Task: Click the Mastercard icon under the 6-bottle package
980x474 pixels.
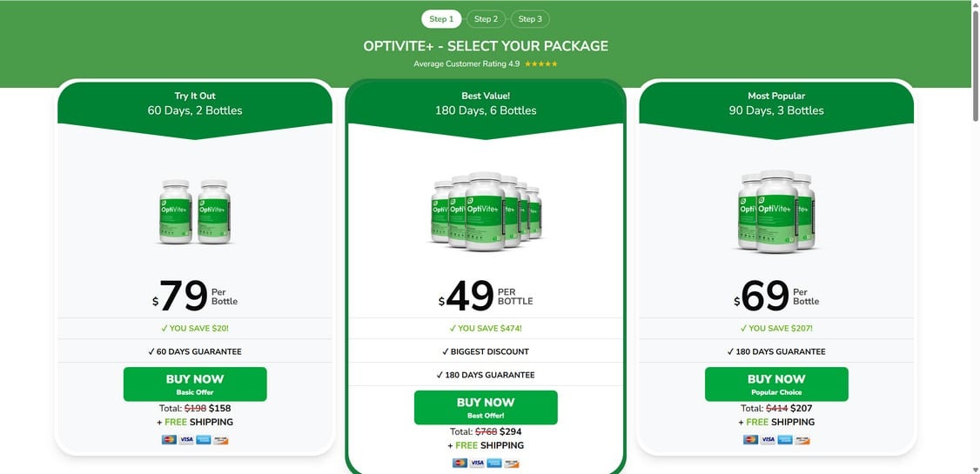Action: pos(460,464)
